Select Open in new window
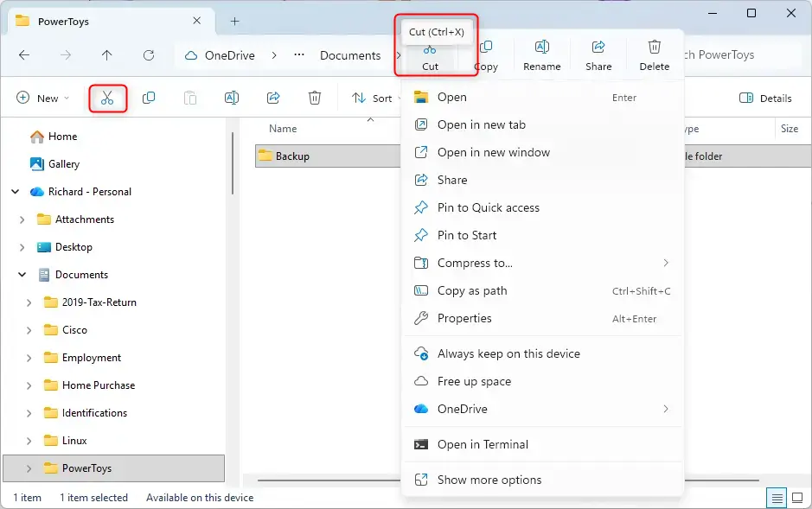Screen dimensions: 812x509 pyautogui.click(x=542, y=153)
